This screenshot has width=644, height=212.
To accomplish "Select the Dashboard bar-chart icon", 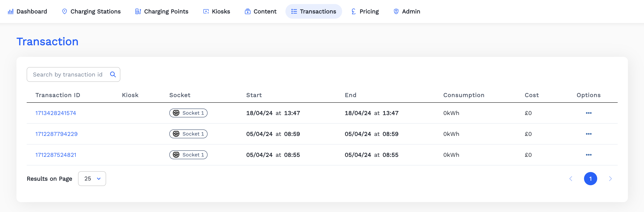I will pos(10,11).
